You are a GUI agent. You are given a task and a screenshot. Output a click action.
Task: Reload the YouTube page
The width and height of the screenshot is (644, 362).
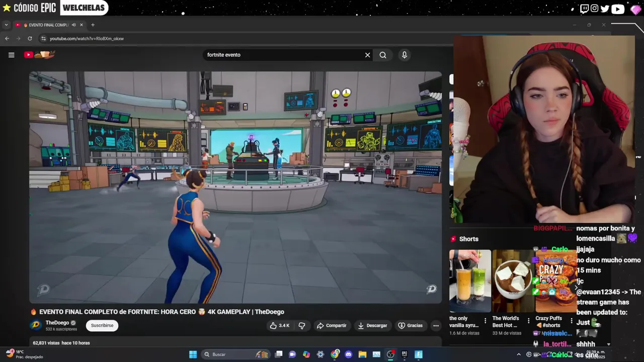tap(30, 38)
